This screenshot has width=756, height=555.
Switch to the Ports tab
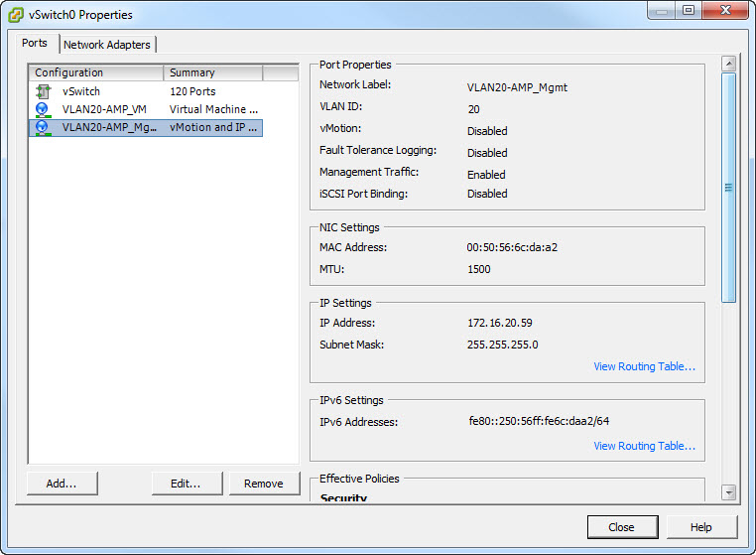point(35,43)
